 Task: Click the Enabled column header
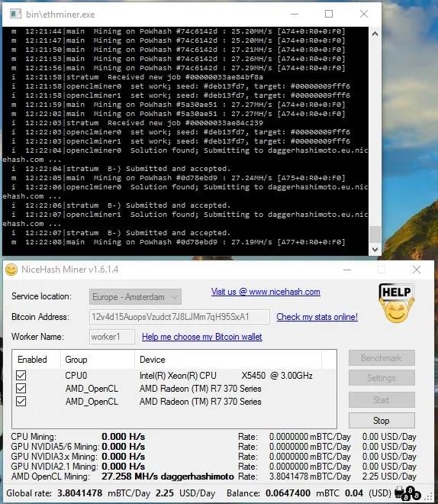(x=32, y=360)
